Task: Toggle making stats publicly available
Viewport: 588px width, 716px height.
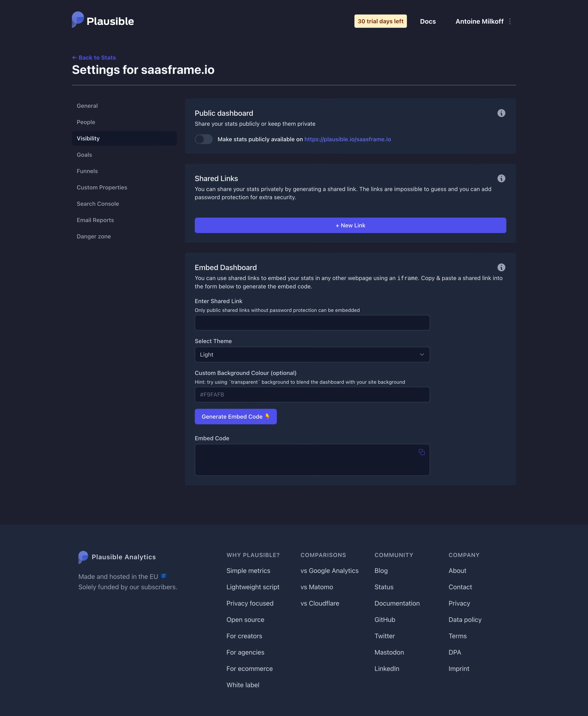Action: 204,139
